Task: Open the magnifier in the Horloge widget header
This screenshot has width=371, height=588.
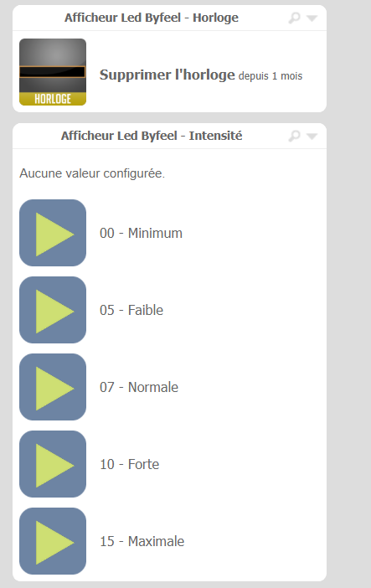Action: 295,18
